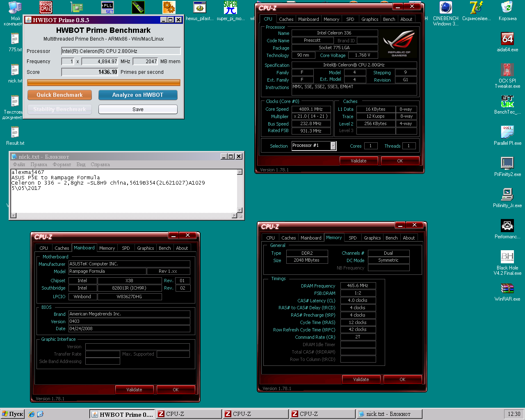Open the Performanc... desktop icon
The height and width of the screenshot is (420, 525).
point(507,229)
